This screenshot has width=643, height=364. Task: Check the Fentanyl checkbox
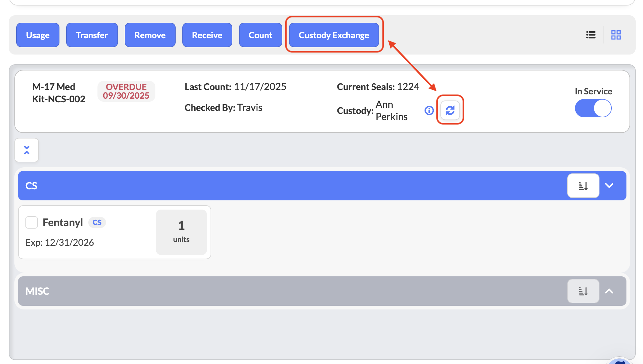click(32, 222)
